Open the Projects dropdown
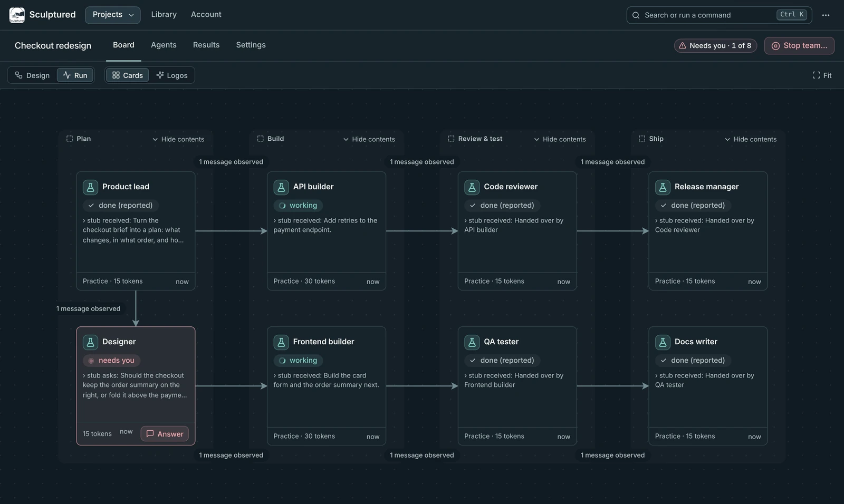The height and width of the screenshot is (504, 844). 113,15
